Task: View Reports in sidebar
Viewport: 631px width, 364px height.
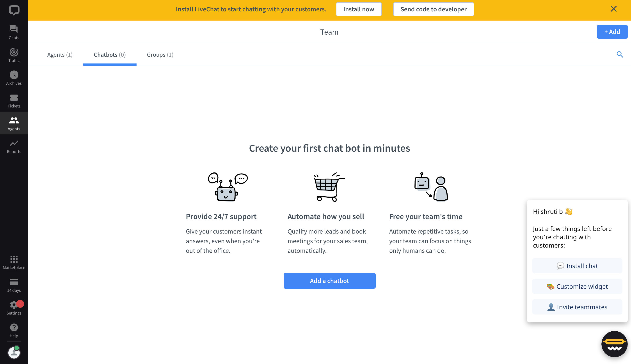Action: coord(14,146)
